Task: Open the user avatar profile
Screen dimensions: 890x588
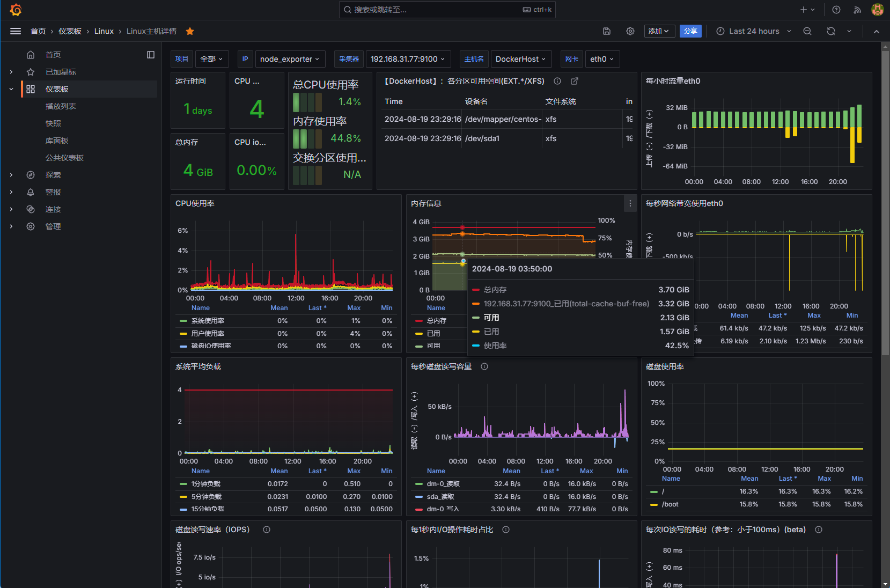Action: point(878,10)
